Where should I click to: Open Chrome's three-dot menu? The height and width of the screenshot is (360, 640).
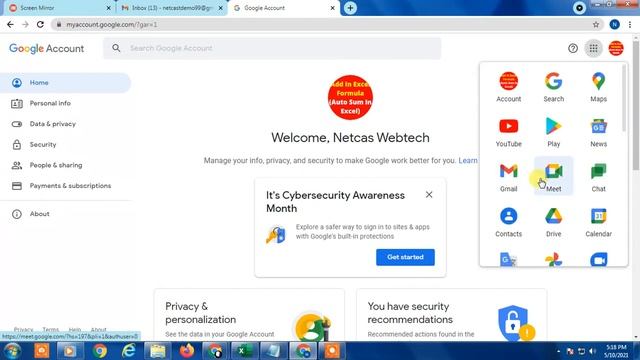click(630, 24)
